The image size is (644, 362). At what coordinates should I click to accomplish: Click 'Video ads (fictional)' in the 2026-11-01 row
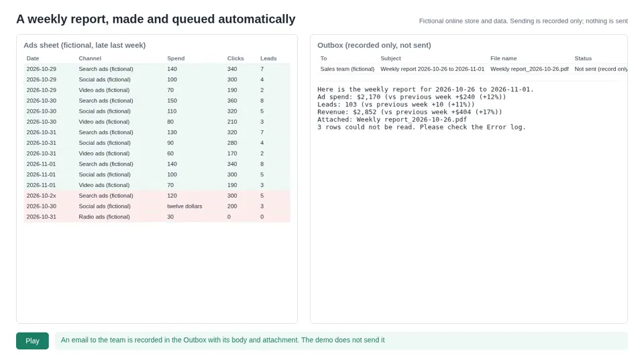point(104,185)
